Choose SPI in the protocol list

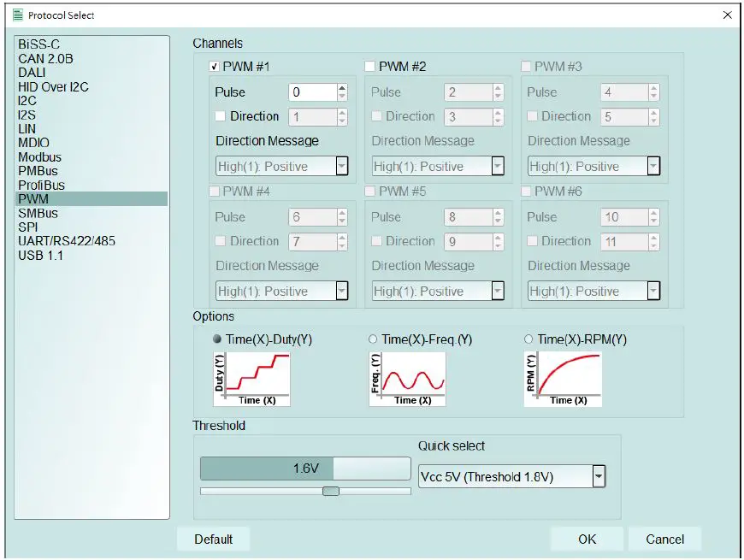point(28,227)
